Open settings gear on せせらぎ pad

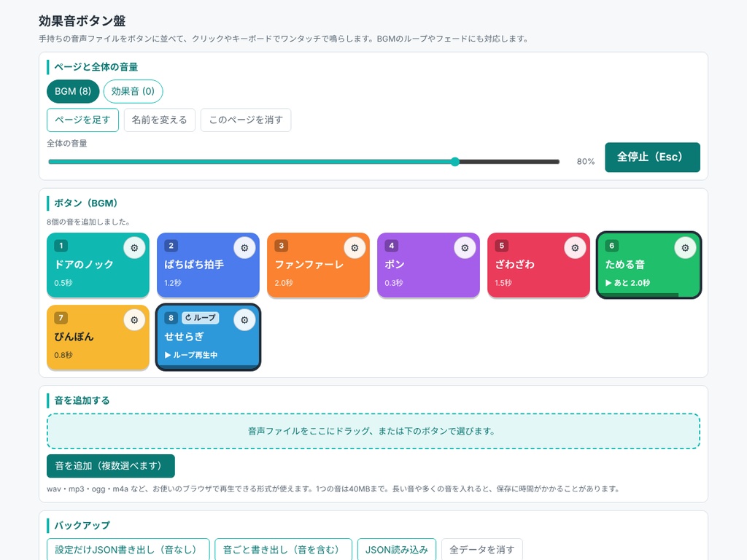[244, 320]
